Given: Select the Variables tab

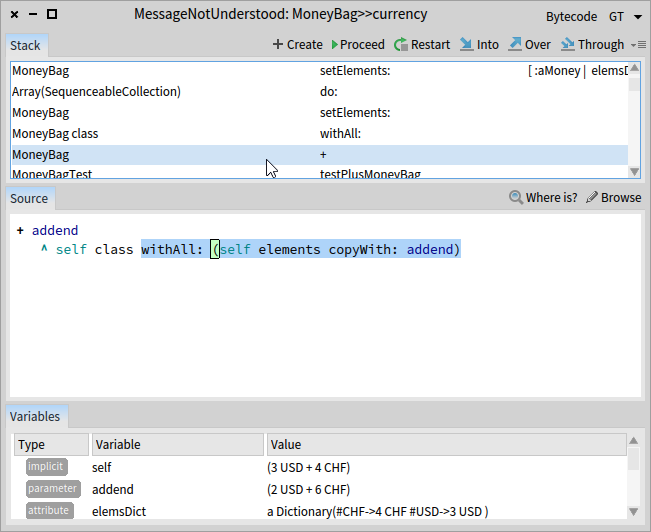Looking at the screenshot, I should tap(35, 417).
